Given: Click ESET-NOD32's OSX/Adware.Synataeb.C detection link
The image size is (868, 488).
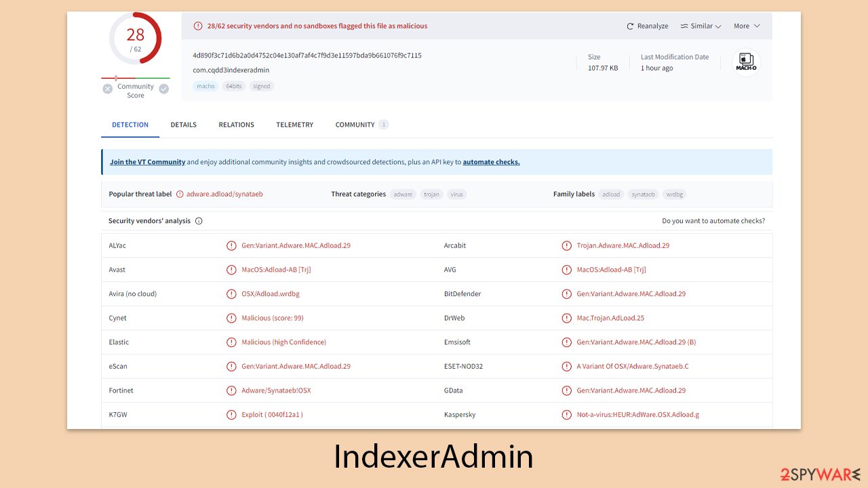Looking at the screenshot, I should pos(631,366).
